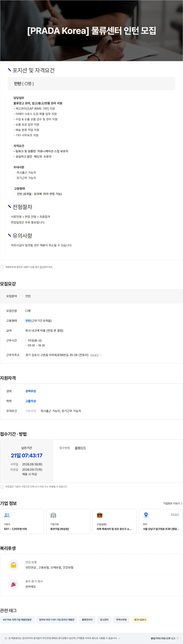Click 인턴 (6개월 : 성과에 따라 연장 가능) line

pos(39,194)
